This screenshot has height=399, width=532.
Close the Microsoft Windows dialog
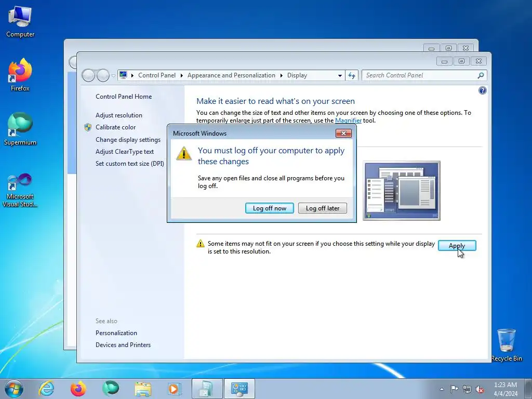[343, 134]
